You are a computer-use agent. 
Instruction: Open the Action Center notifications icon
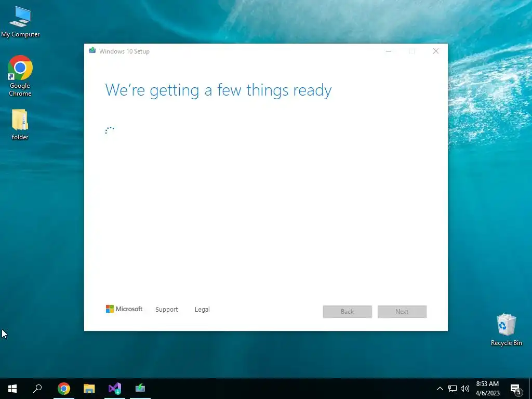click(516, 389)
